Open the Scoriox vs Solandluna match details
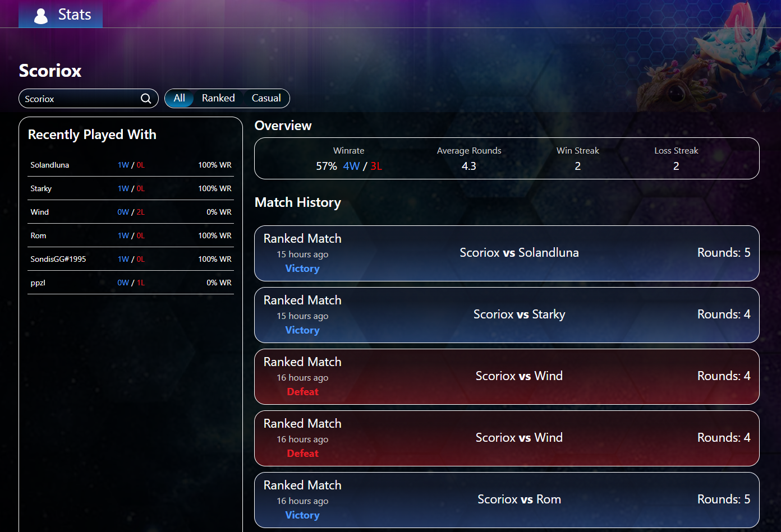Screen dimensions: 781x532 [x=507, y=253]
